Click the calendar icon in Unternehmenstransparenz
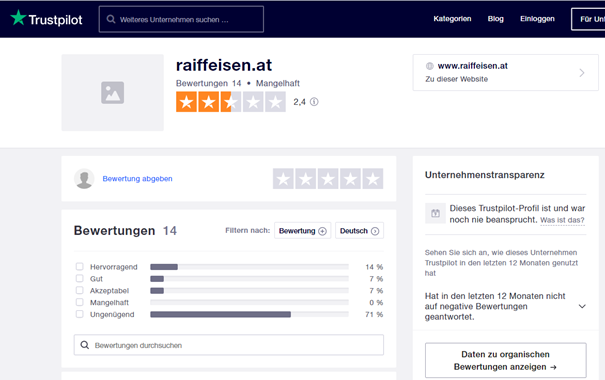This screenshot has width=605, height=380. 435,213
